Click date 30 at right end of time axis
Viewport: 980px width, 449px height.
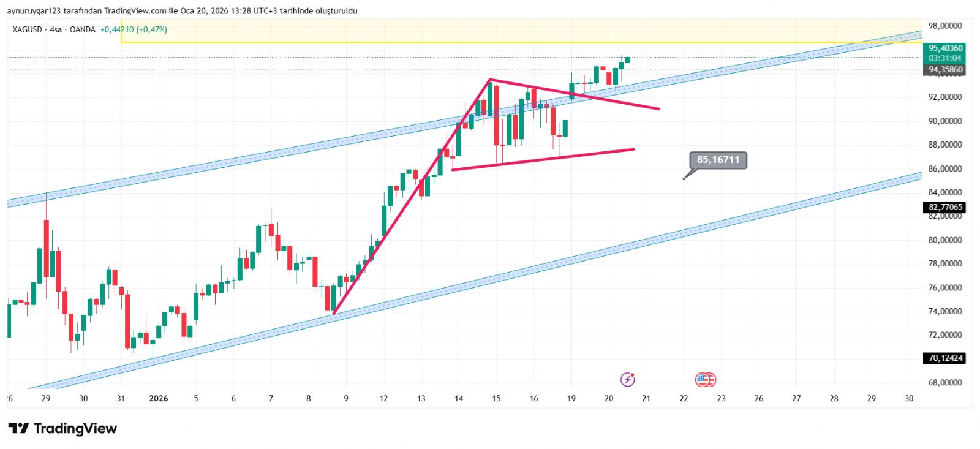909,398
